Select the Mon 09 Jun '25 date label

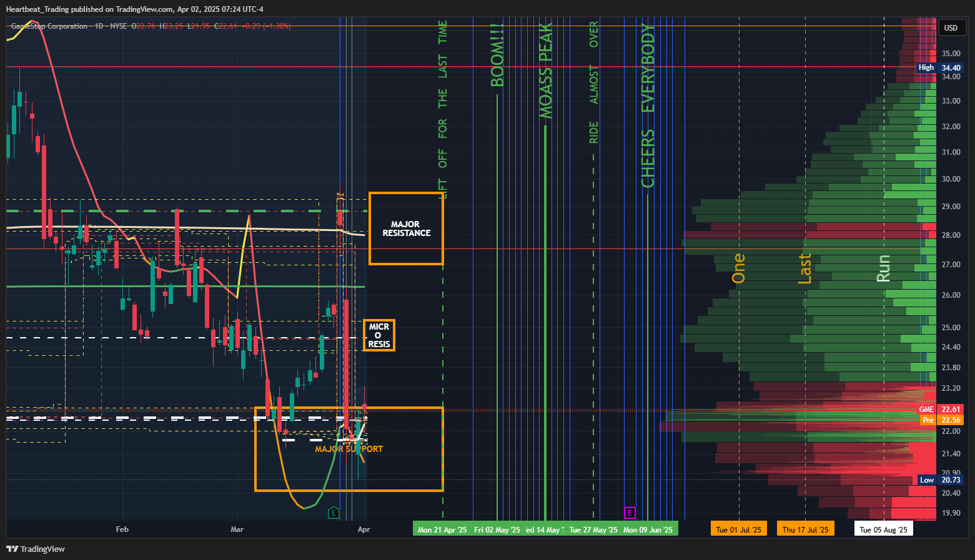point(648,529)
